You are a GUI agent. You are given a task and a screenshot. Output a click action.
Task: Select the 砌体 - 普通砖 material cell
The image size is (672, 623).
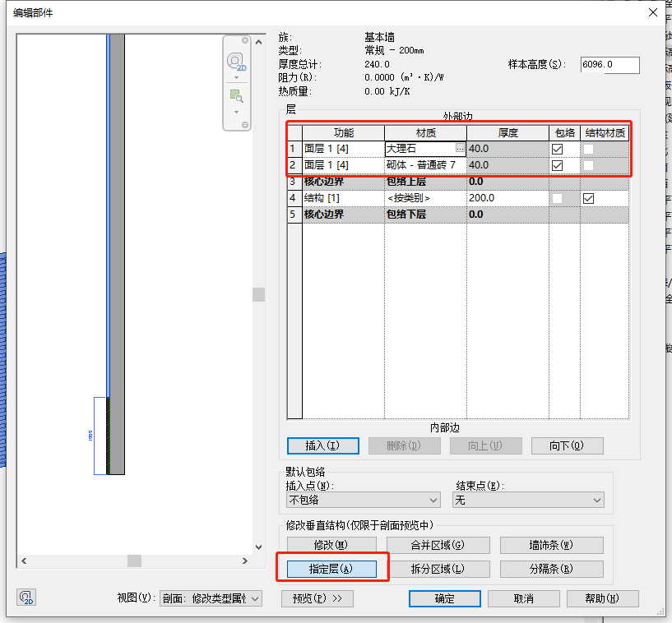click(425, 165)
